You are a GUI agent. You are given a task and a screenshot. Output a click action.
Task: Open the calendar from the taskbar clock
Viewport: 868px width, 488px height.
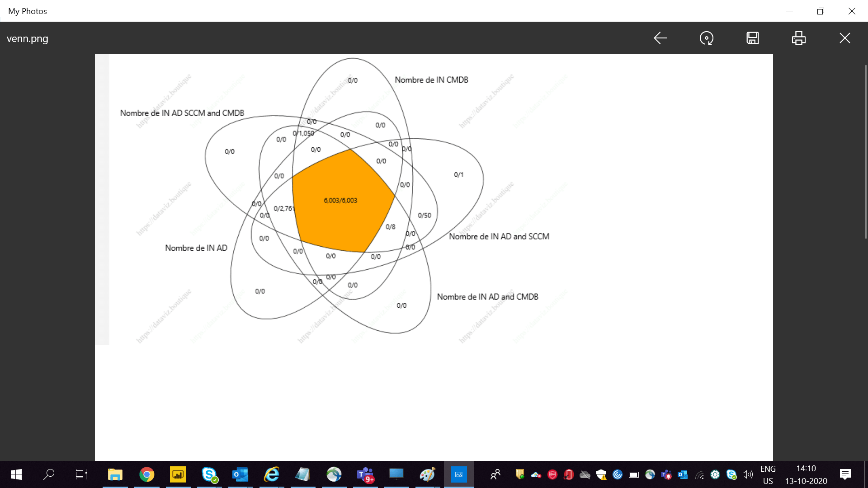tap(807, 474)
